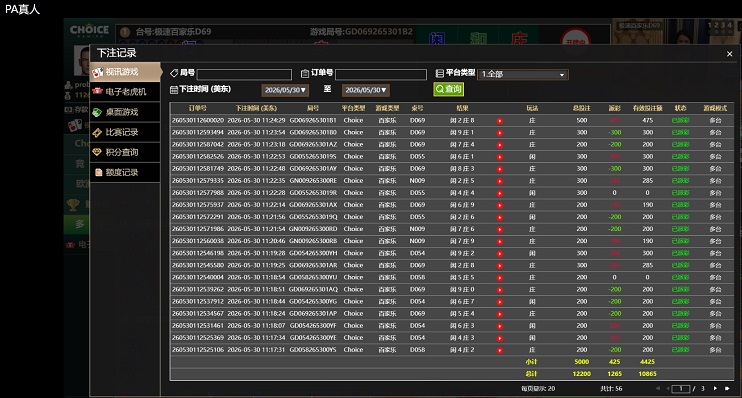Play video replay for order 260530112560038
Screen dimensions: 742x398
(x=499, y=241)
